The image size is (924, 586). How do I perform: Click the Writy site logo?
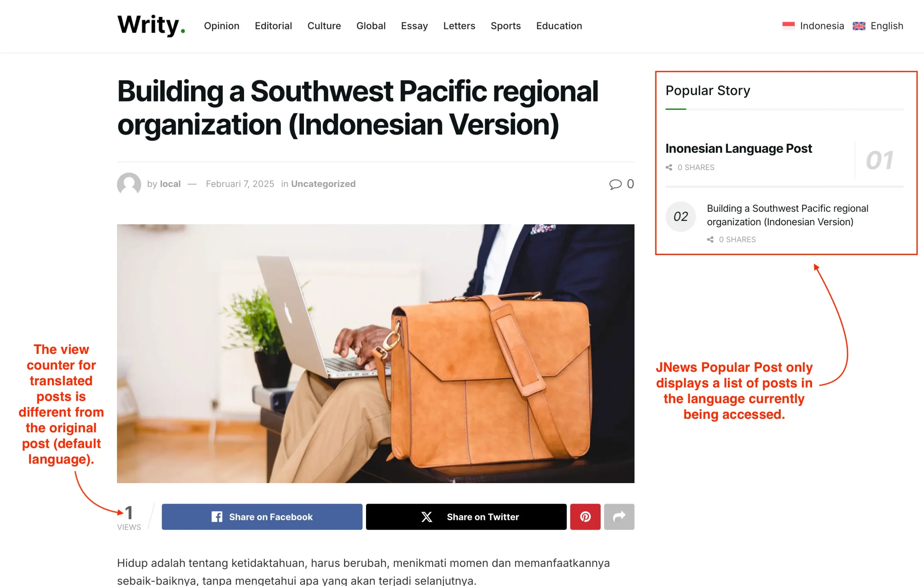pyautogui.click(x=151, y=25)
